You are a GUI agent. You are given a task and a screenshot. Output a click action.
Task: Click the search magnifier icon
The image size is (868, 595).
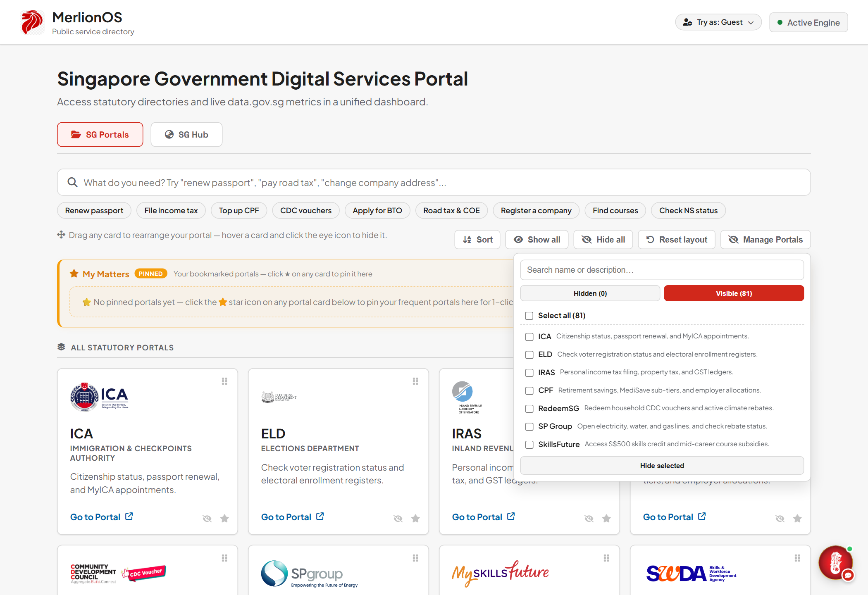point(73,182)
